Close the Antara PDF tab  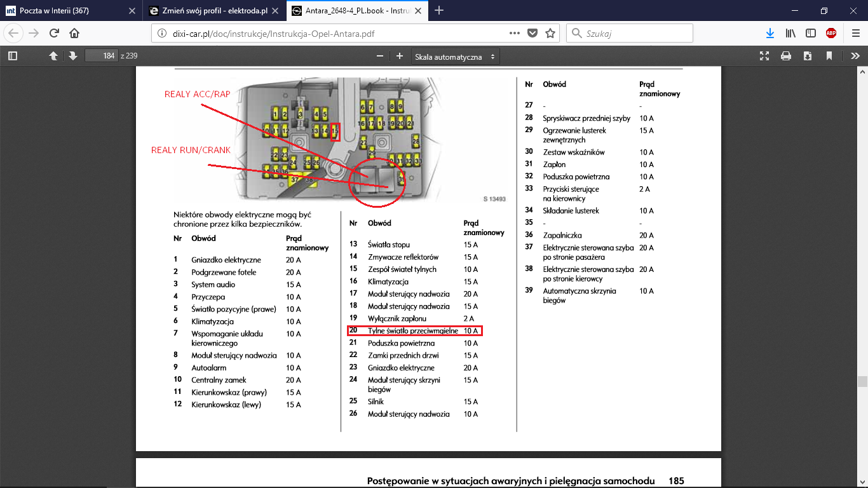pyautogui.click(x=418, y=11)
